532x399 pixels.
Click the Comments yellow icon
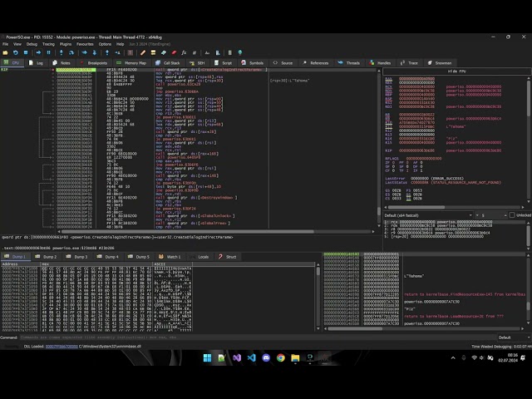(153, 52)
